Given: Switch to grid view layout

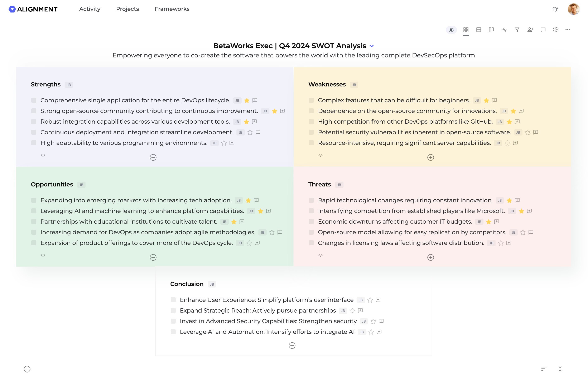Looking at the screenshot, I should (x=466, y=30).
